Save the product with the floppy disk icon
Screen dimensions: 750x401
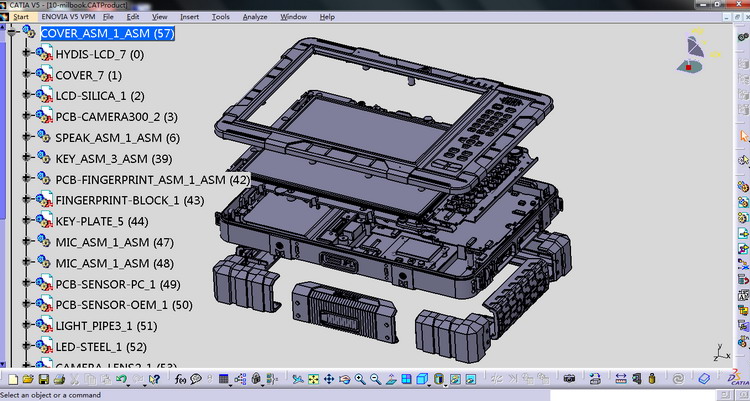(44, 379)
